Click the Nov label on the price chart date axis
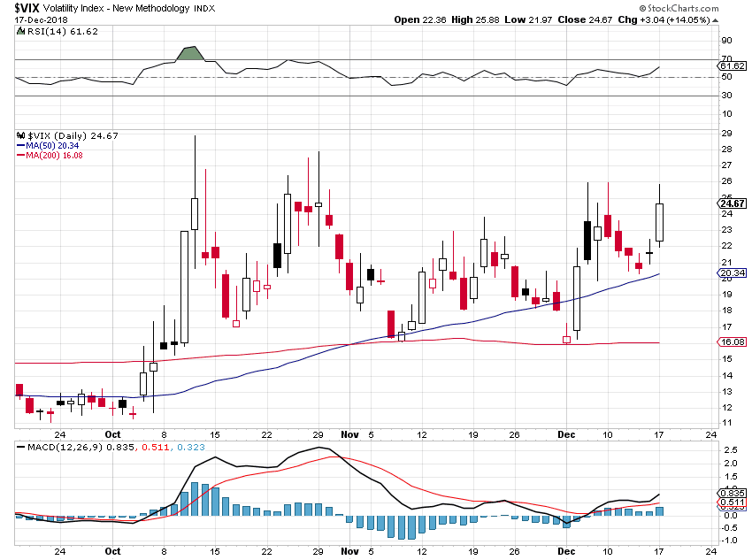 [349, 434]
